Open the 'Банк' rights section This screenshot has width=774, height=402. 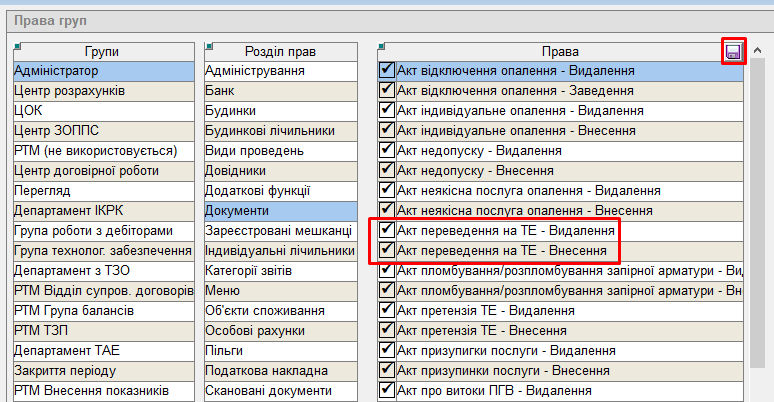pos(279,91)
